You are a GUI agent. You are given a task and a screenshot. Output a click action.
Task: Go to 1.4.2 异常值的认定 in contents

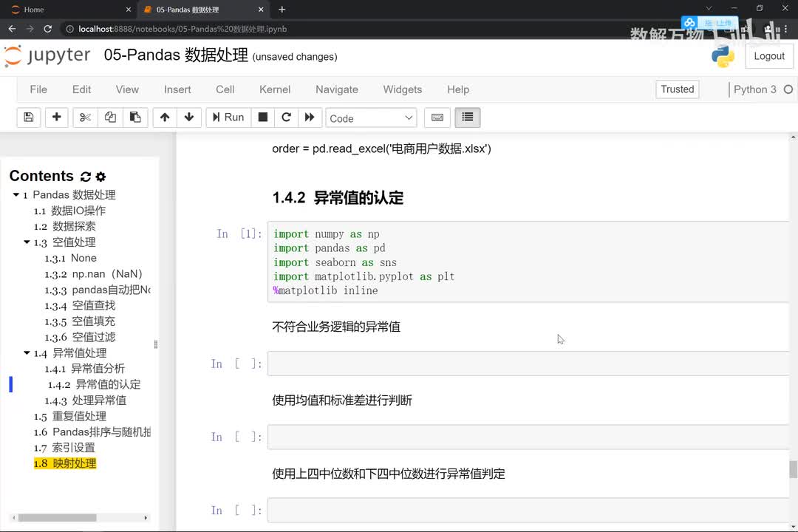[94, 384]
